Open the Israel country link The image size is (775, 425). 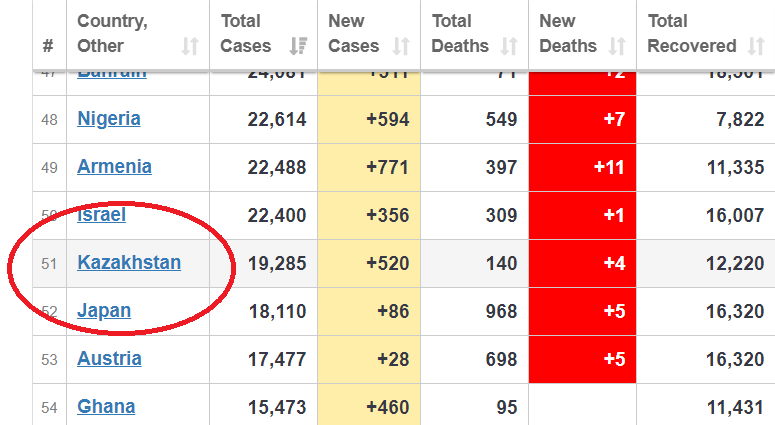click(x=101, y=214)
